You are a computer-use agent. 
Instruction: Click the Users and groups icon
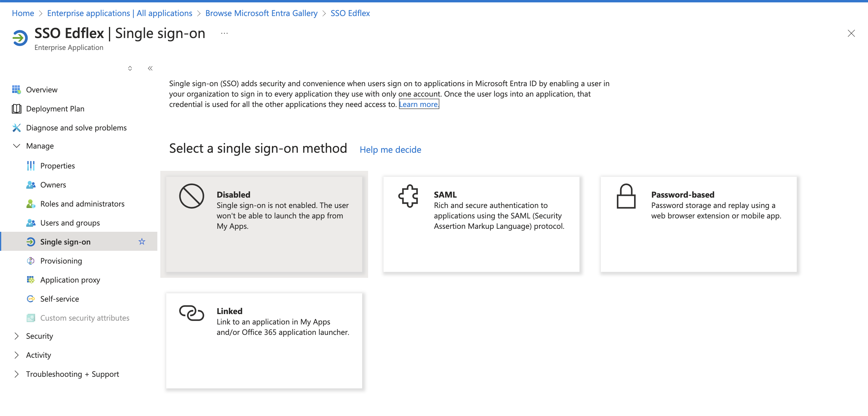click(31, 223)
